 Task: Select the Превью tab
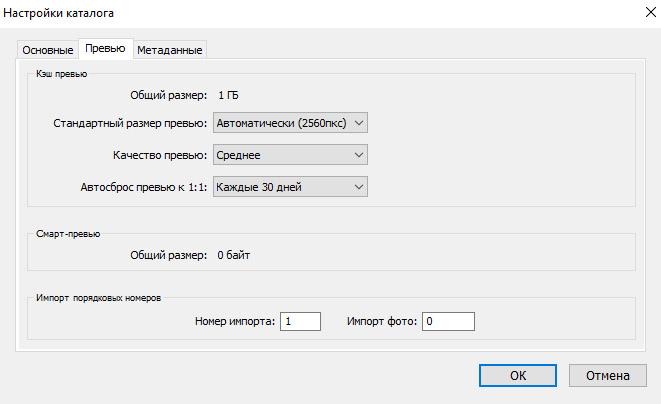pyautogui.click(x=105, y=48)
